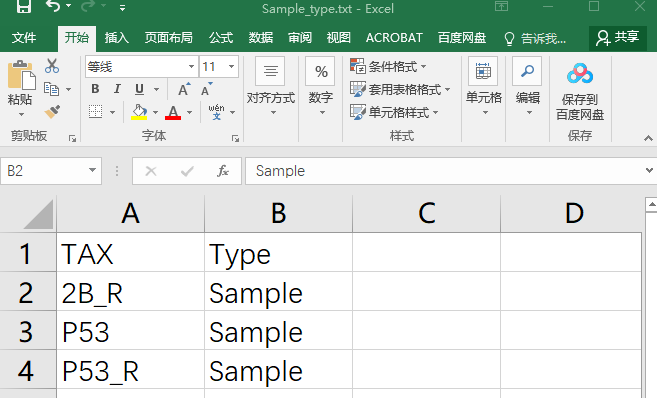The image size is (657, 398).
Task: Open the Copy options dropdown arrow
Action: 68,89
